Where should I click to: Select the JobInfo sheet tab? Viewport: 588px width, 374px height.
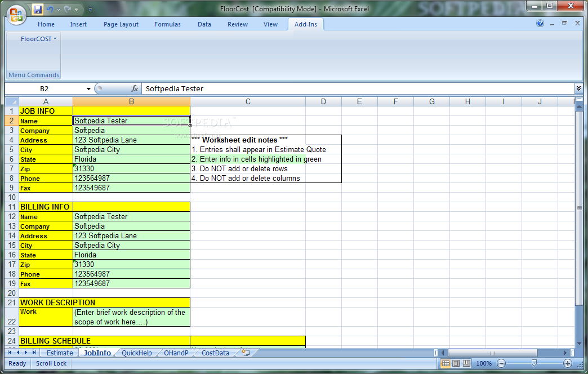click(x=97, y=353)
